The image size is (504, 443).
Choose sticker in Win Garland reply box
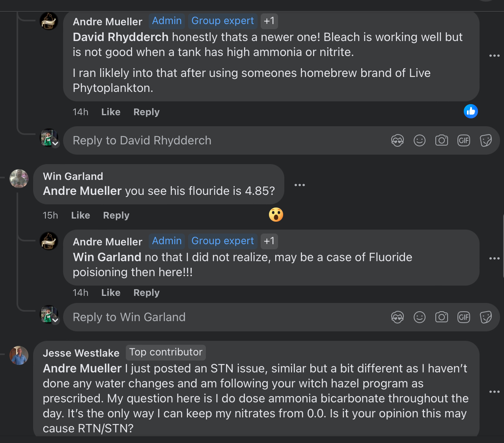(x=485, y=317)
